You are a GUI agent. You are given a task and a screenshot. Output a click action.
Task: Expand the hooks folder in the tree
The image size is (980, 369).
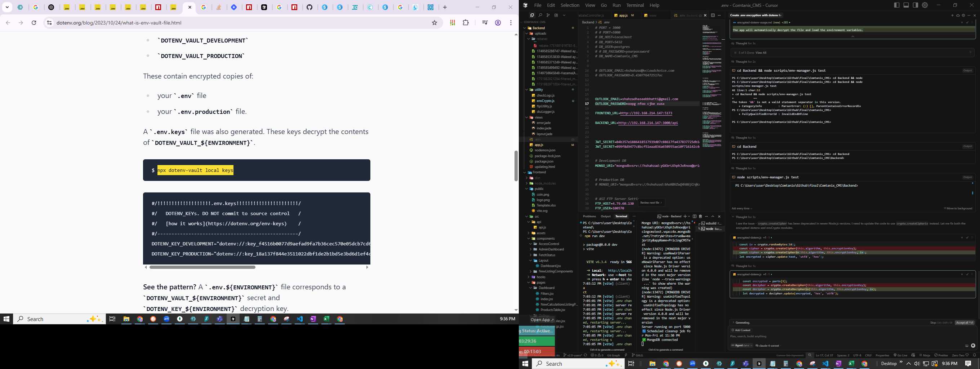529,277
